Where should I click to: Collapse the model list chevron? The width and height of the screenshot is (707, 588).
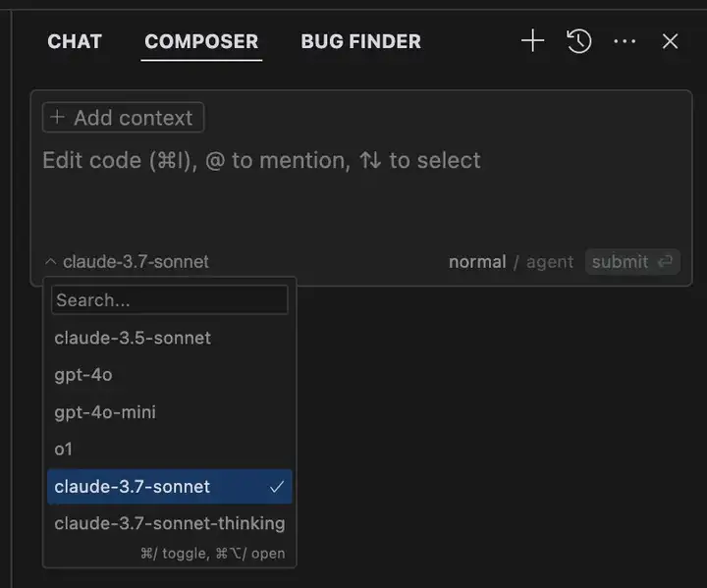[x=51, y=261]
